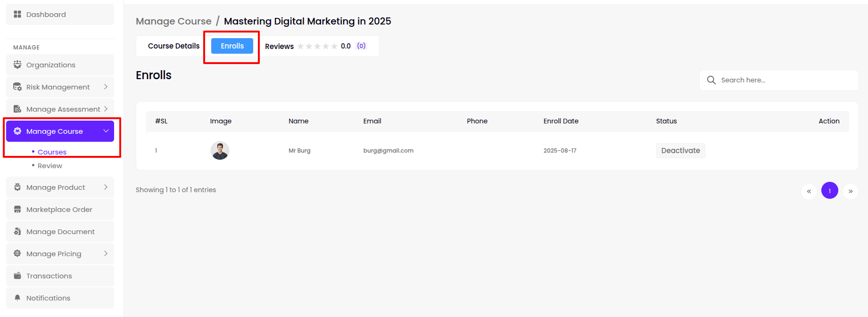The width and height of the screenshot is (868, 317).
Task: Collapse the Manage Course dropdown
Action: click(106, 131)
